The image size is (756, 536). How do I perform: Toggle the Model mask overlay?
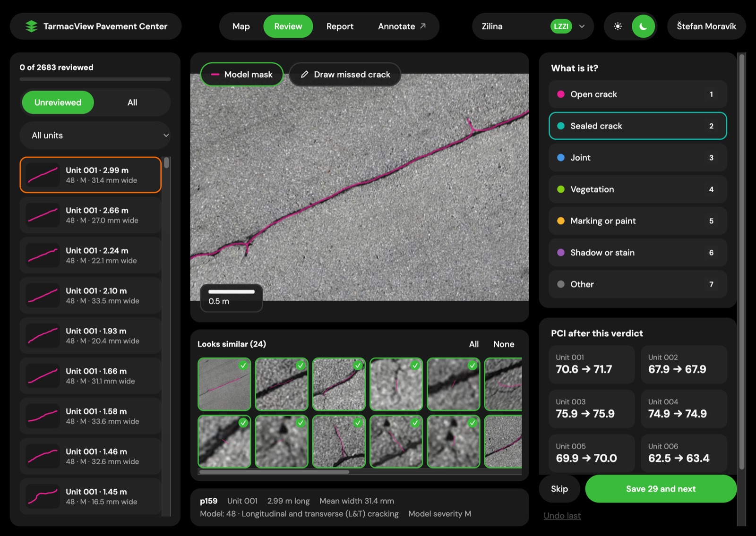point(242,75)
